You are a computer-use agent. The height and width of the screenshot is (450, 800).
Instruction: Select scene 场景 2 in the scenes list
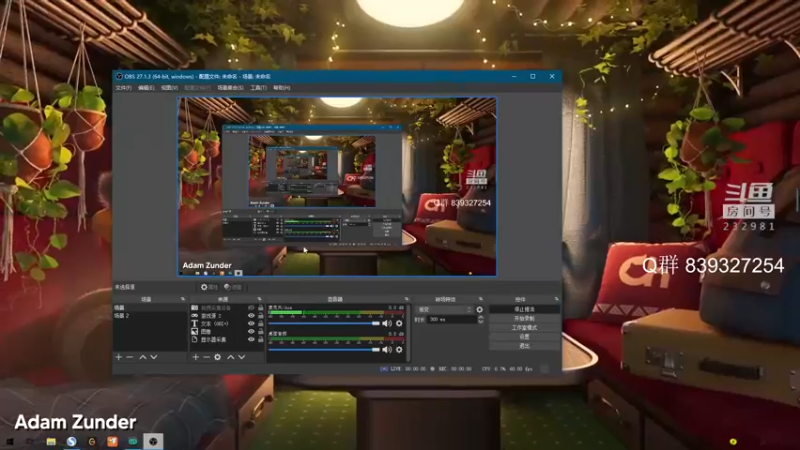[x=150, y=316]
